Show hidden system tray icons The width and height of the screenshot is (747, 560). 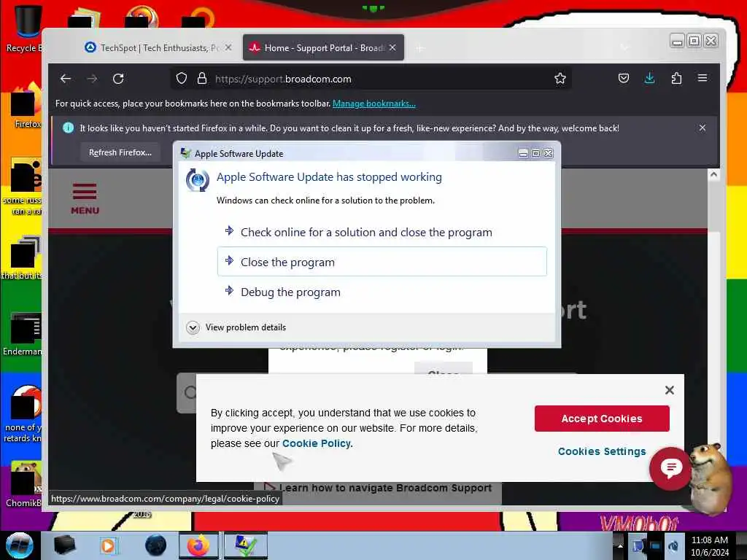click(620, 545)
